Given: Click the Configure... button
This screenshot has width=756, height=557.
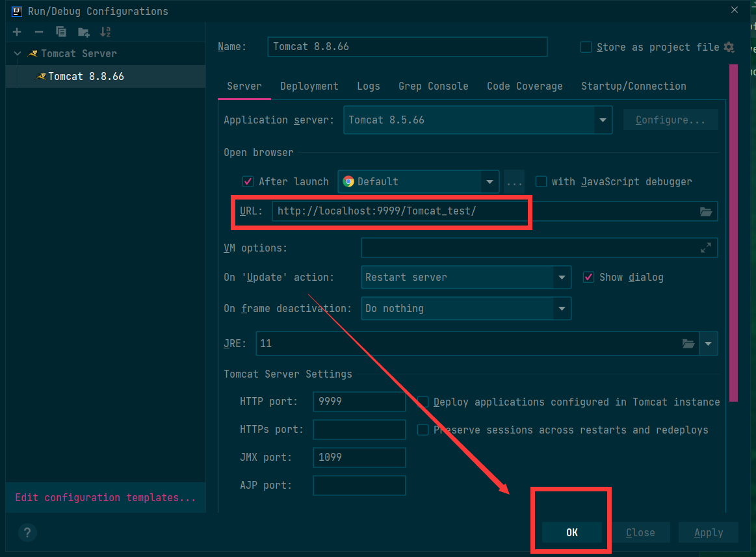Looking at the screenshot, I should (x=670, y=120).
